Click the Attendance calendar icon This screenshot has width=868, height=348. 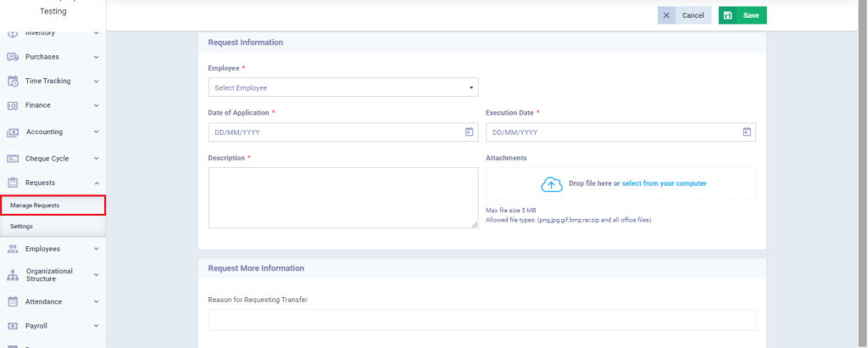point(13,302)
